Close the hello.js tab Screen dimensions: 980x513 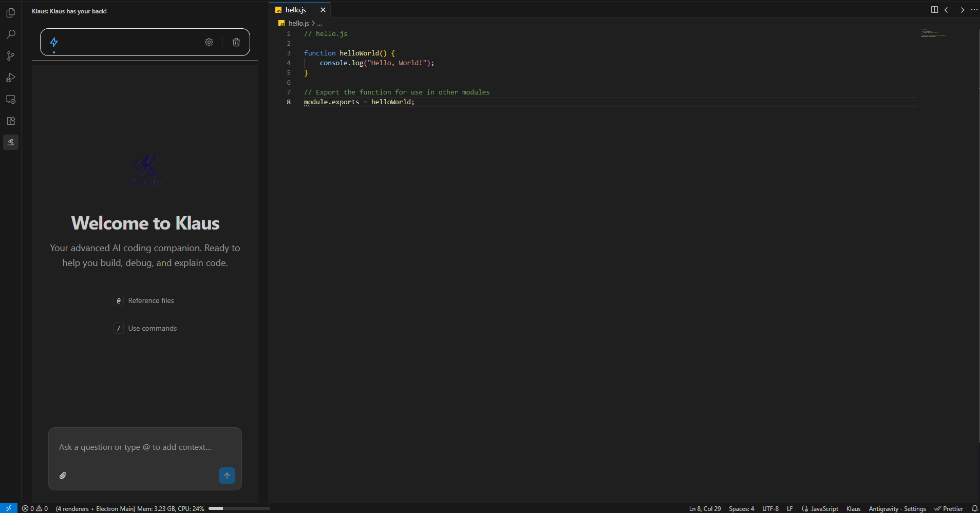pos(323,10)
